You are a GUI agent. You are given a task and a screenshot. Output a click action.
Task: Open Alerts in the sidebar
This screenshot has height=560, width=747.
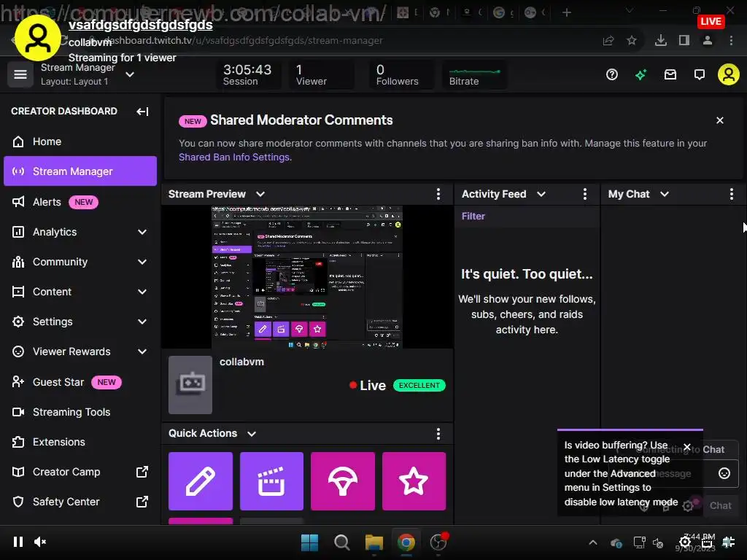coord(80,202)
